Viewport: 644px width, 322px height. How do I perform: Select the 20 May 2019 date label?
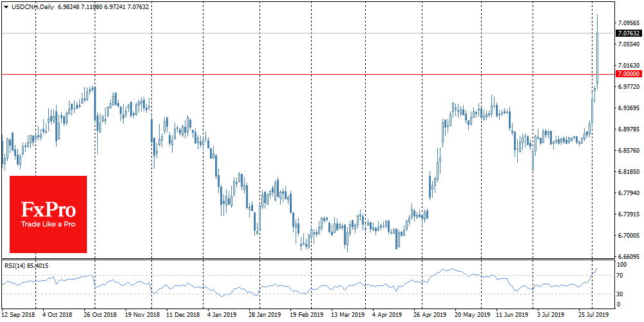click(469, 316)
